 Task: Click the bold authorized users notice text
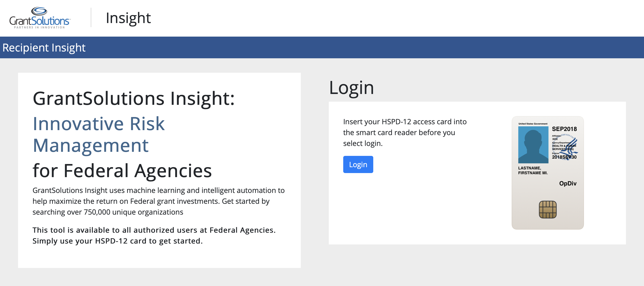click(x=154, y=235)
